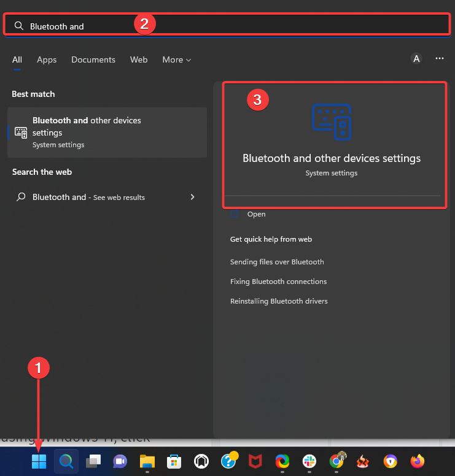Open the taskbar Search magnifier icon
The image size is (455, 476).
(66, 461)
